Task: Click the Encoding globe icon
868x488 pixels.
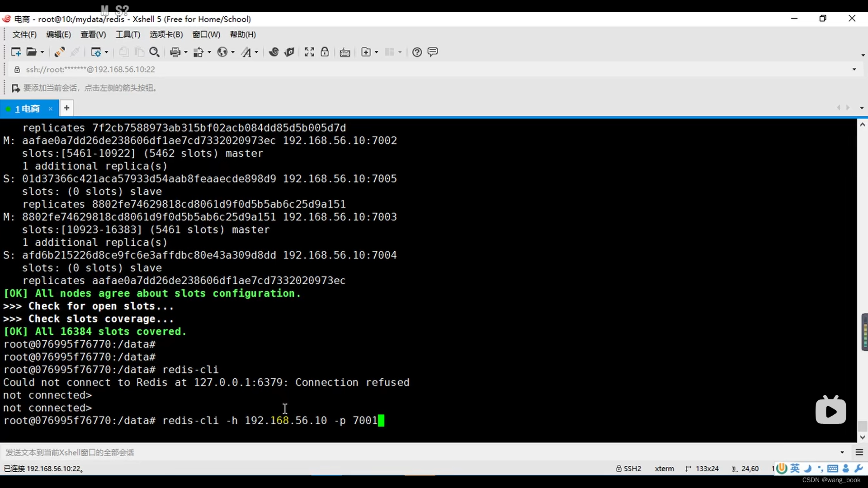Action: click(x=222, y=52)
